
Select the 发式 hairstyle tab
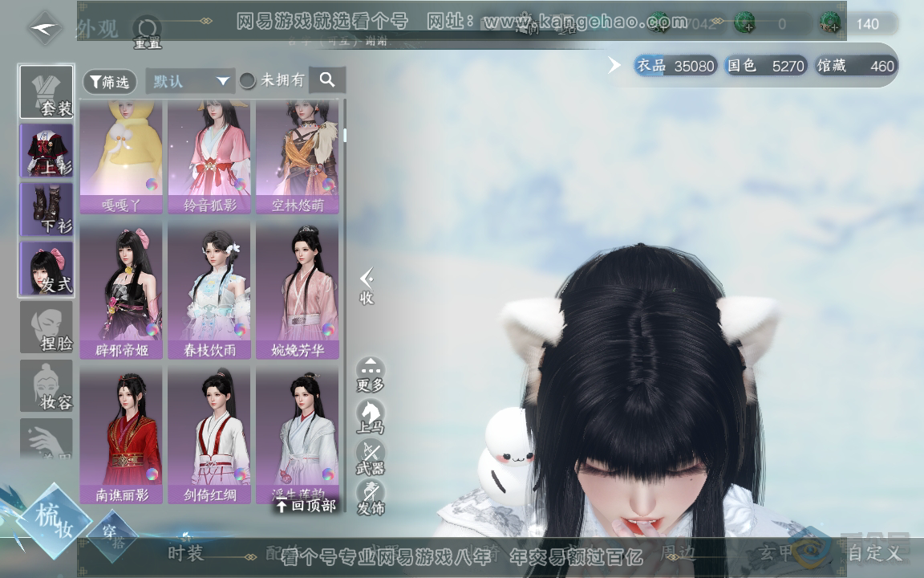[x=46, y=268]
